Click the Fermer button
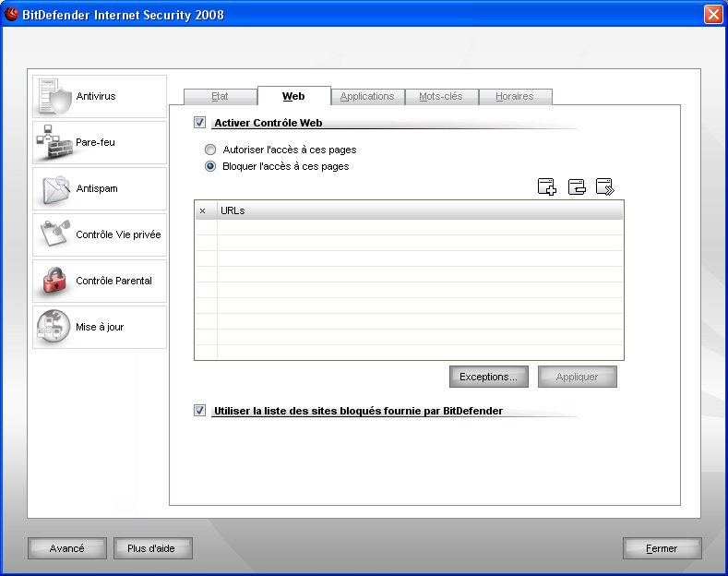Screen dimensions: 728x576 (x=662, y=548)
